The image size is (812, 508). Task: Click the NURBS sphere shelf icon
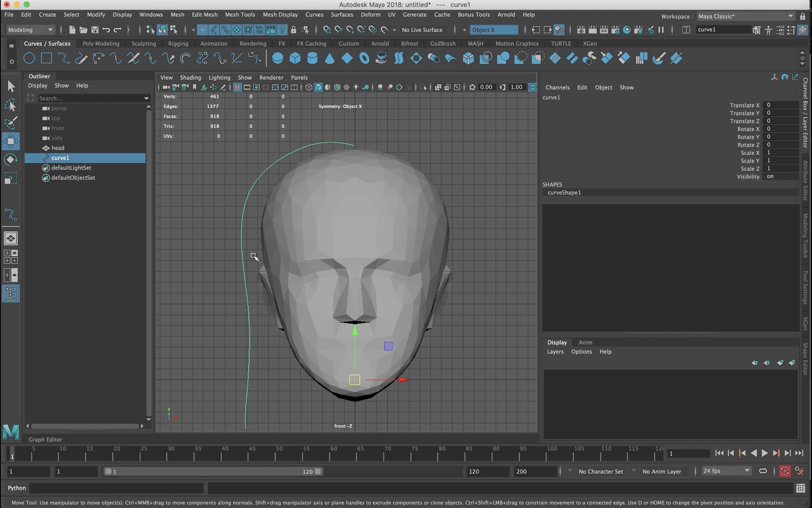point(278,58)
